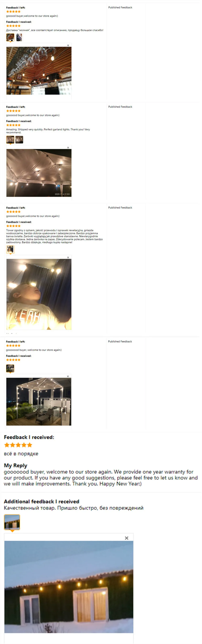Viewport: 202px width, 644px height.
Task: Click the large wooden bar ceiling lights image
Action: click(x=39, y=70)
